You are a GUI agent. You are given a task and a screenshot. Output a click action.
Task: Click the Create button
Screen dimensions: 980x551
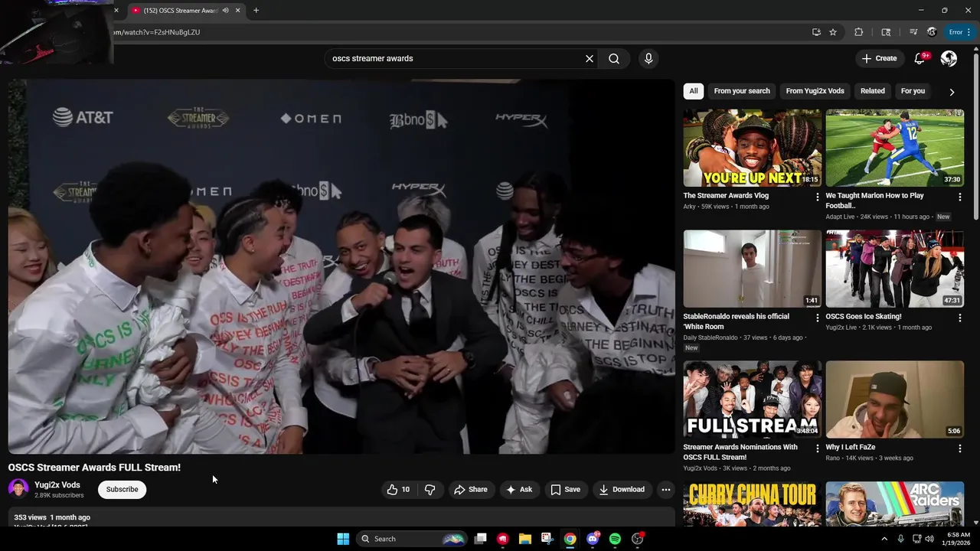pos(879,58)
